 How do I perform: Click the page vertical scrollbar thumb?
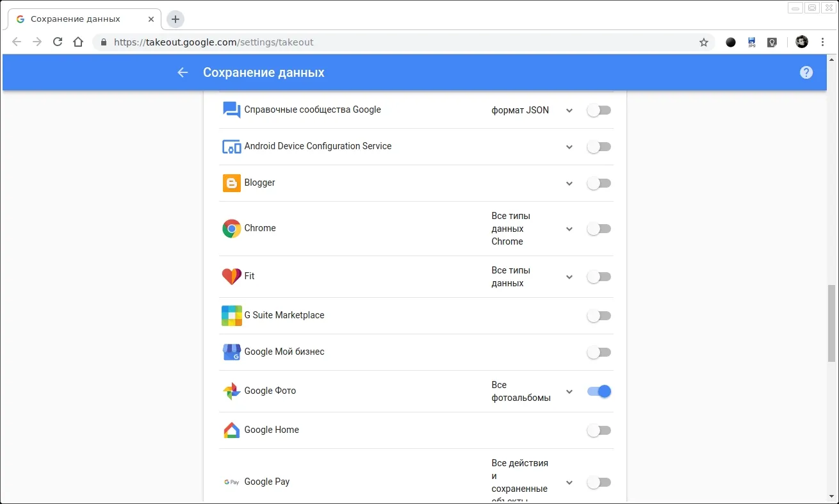(832, 323)
